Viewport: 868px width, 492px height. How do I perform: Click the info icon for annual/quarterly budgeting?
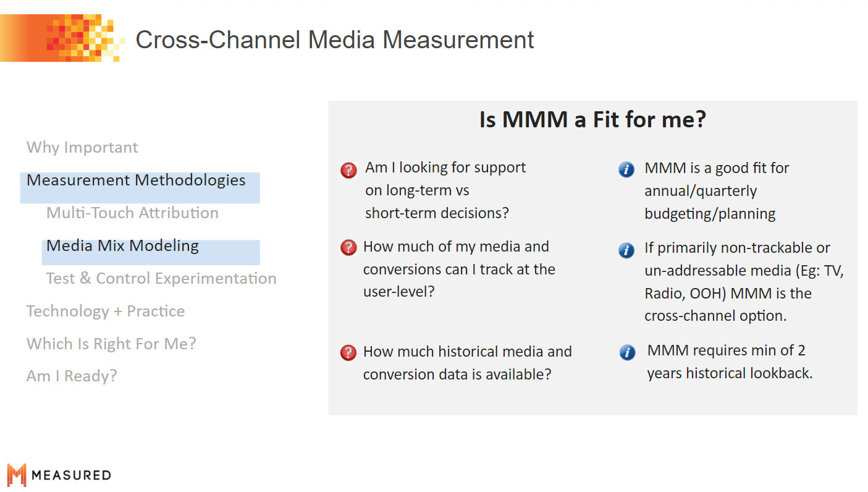(x=626, y=169)
